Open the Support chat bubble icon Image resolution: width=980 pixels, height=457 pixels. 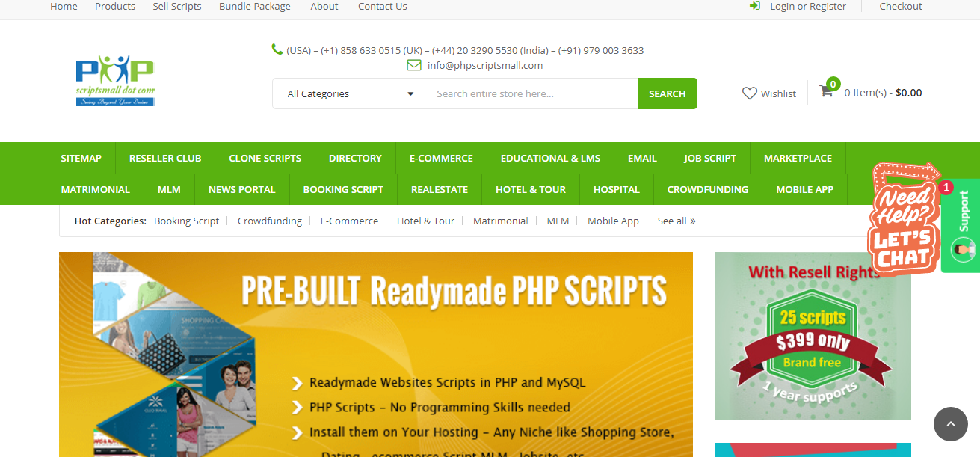click(963, 249)
